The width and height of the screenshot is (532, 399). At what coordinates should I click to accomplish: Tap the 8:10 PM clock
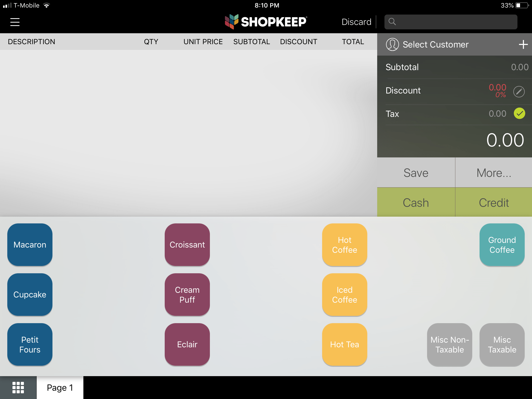[267, 5]
